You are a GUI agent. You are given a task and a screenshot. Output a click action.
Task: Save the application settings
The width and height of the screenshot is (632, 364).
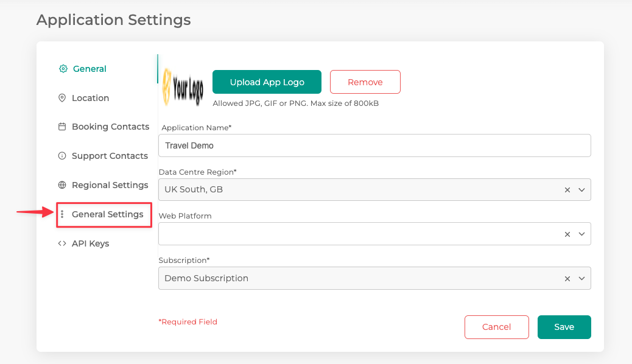(x=564, y=327)
